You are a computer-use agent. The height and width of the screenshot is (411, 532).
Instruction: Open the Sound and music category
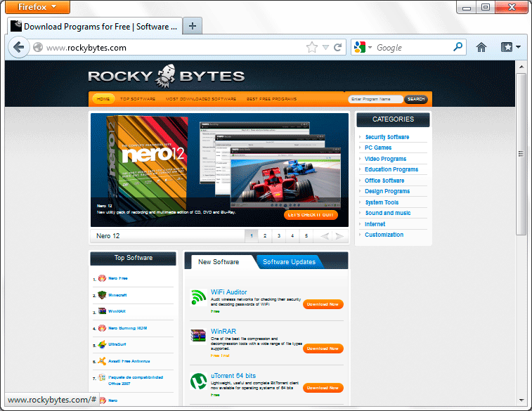[x=388, y=213]
